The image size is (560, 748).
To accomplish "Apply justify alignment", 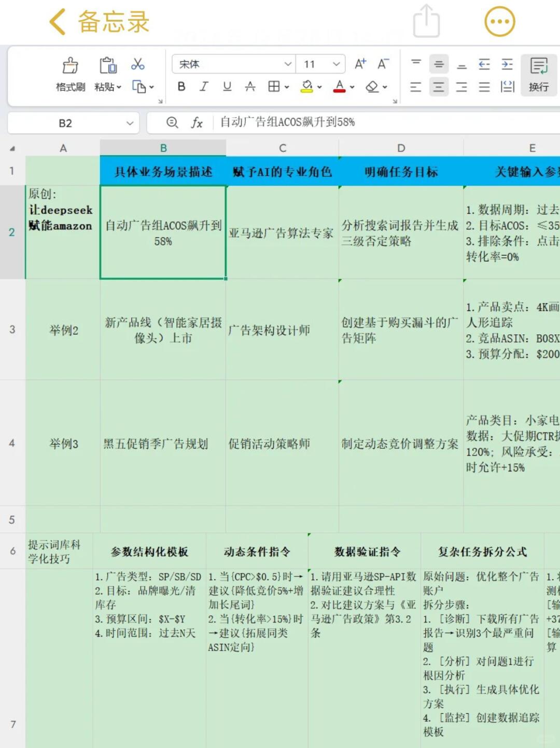I will tap(484, 87).
